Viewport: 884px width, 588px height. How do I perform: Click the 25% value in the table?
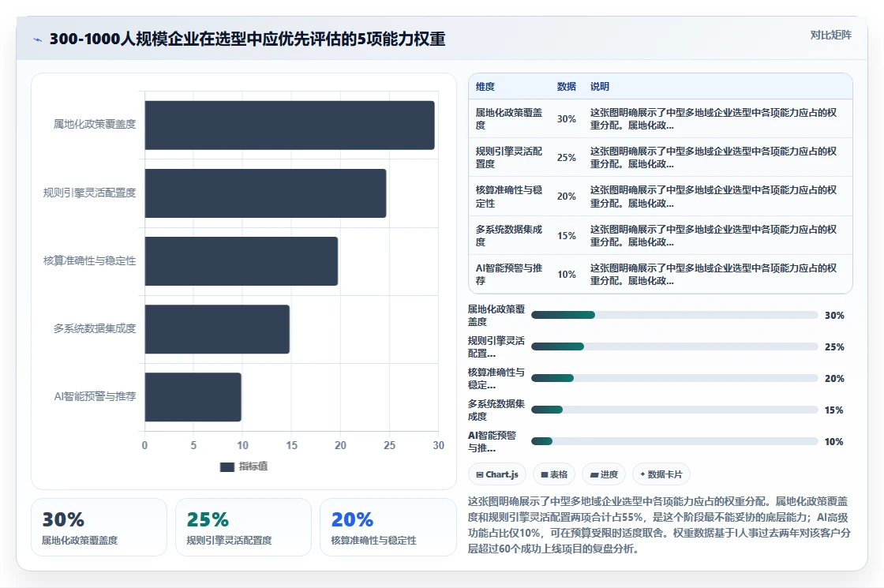click(567, 158)
